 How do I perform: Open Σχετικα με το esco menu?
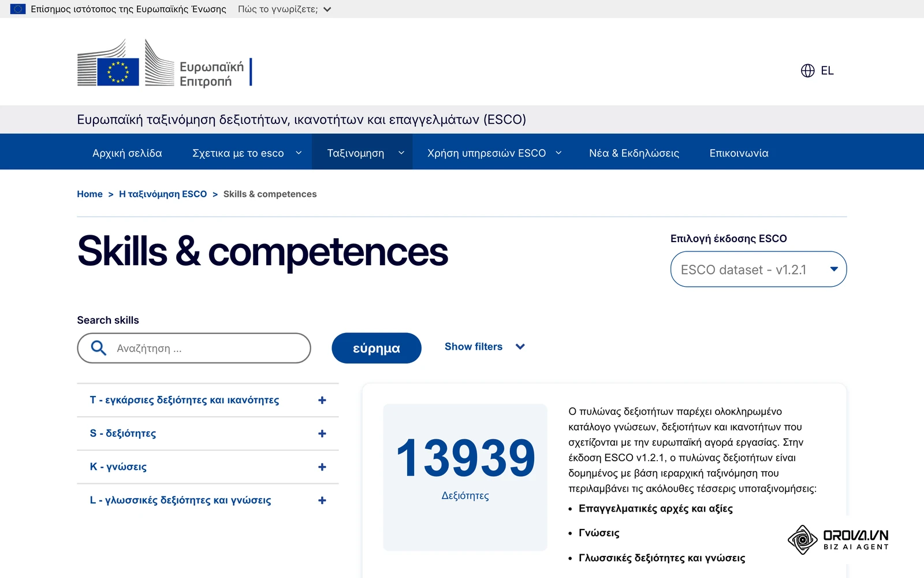coord(247,153)
